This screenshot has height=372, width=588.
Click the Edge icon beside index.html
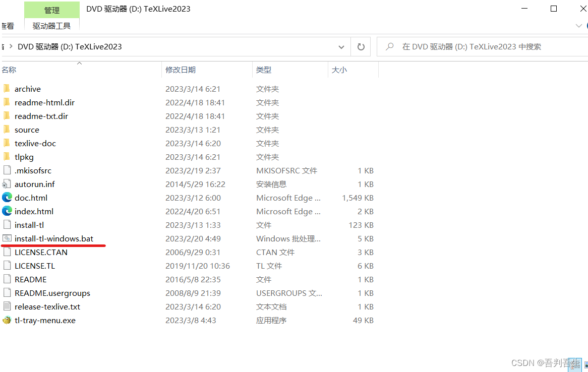(x=7, y=211)
